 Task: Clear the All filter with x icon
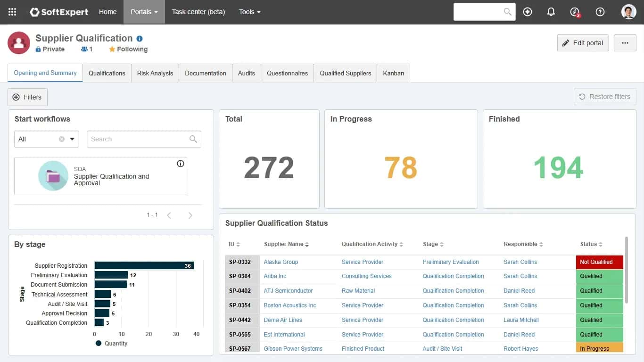(x=62, y=139)
